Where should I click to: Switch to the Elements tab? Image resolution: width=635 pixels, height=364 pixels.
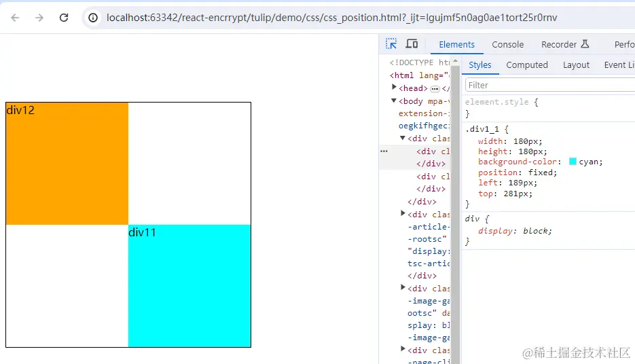[456, 44]
